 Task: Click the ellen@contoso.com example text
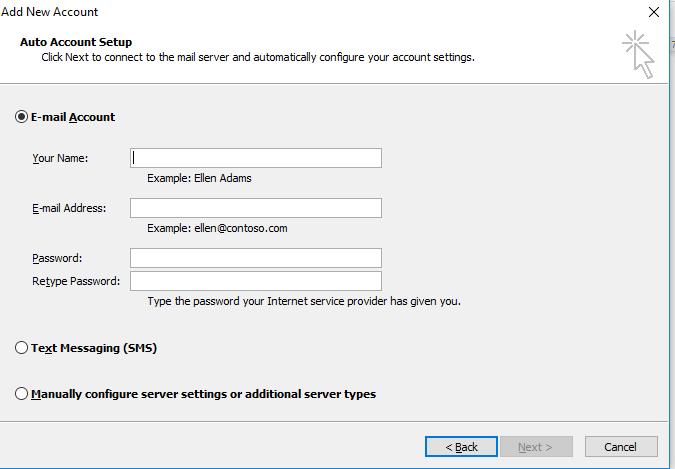pyautogui.click(x=241, y=228)
